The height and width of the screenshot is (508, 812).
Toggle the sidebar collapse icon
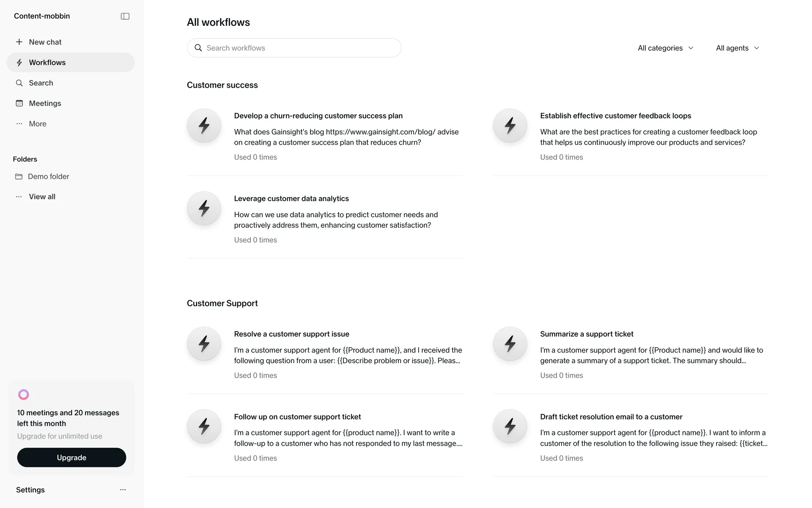(125, 16)
